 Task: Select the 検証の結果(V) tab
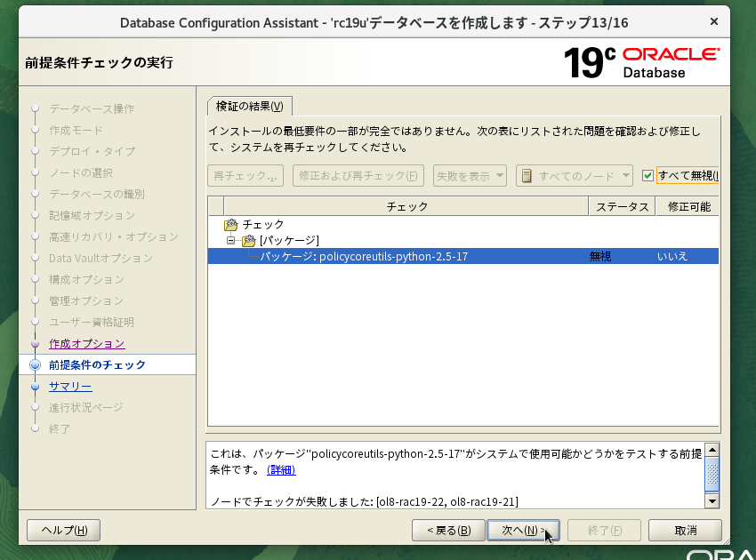point(250,106)
